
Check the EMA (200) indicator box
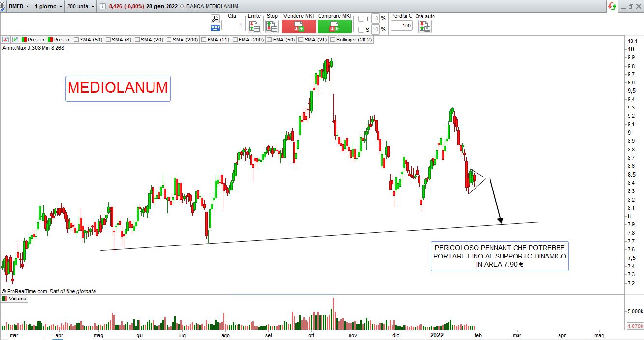point(235,40)
